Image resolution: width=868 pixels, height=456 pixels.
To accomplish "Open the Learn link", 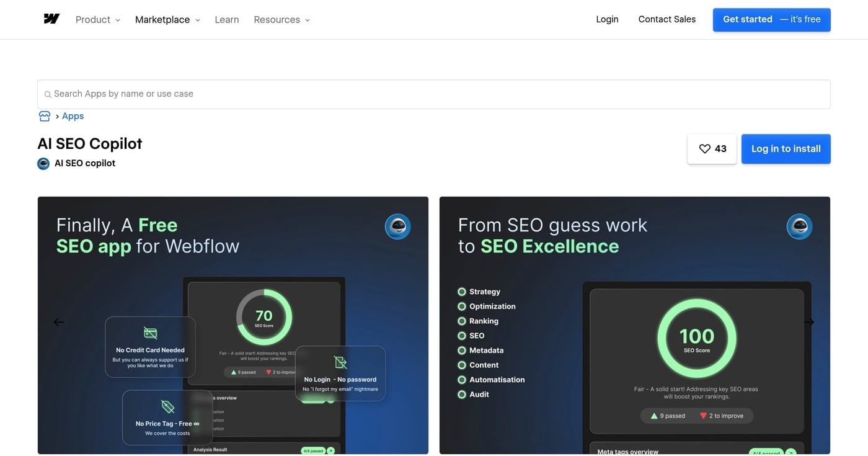I will (x=227, y=20).
